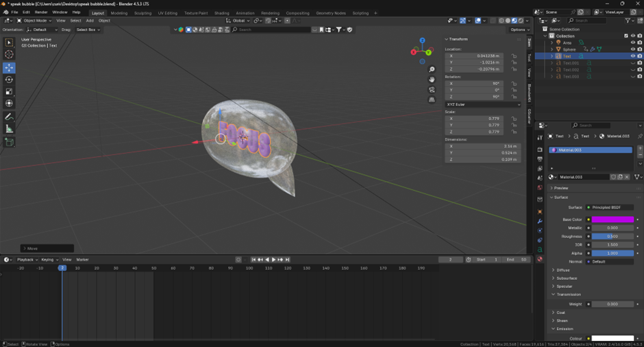The height and width of the screenshot is (347, 644).
Task: Click the Options button in viewport header
Action: tap(520, 29)
